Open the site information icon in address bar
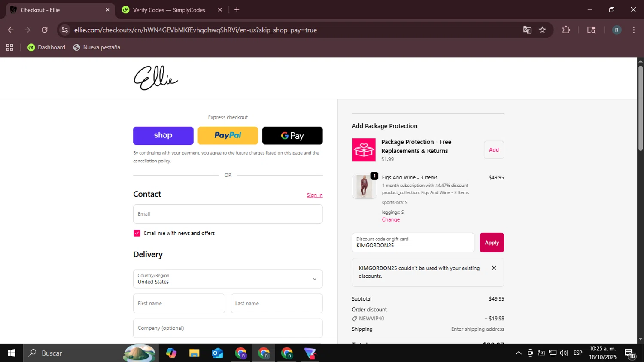This screenshot has height=362, width=644. (x=65, y=30)
